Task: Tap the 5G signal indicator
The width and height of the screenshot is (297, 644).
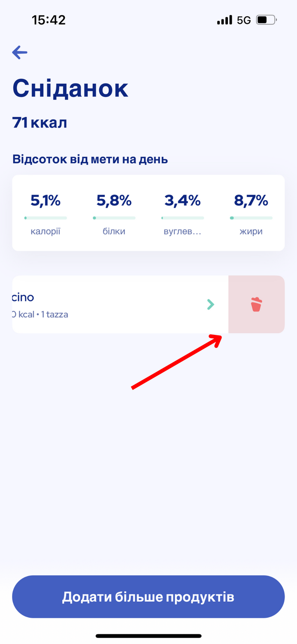Action: 244,20
